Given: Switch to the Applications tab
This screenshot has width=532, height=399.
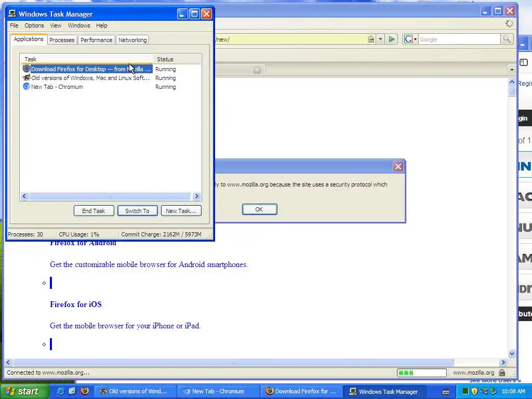Looking at the screenshot, I should click(x=29, y=39).
